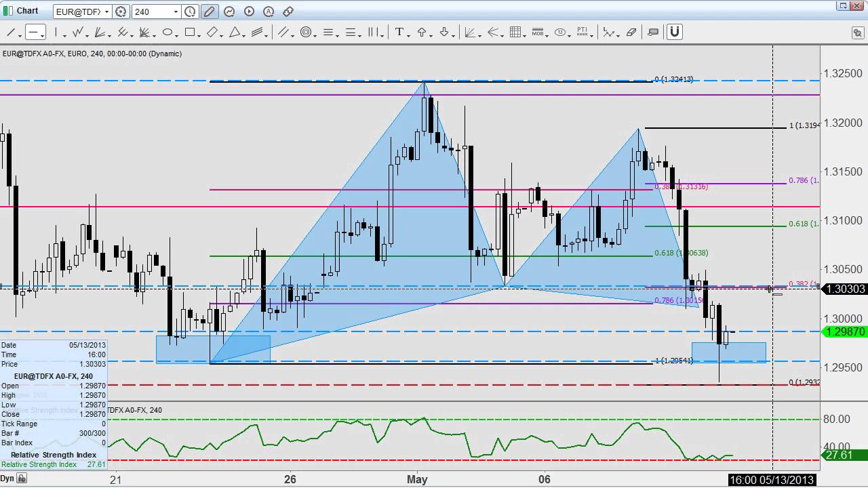Click the 1.32500 price axis label
This screenshot has width=868, height=488.
(844, 73)
